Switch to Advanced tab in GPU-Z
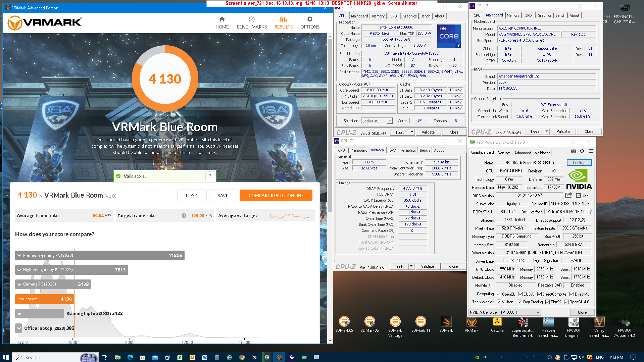This screenshot has height=362, width=644. pyautogui.click(x=523, y=153)
